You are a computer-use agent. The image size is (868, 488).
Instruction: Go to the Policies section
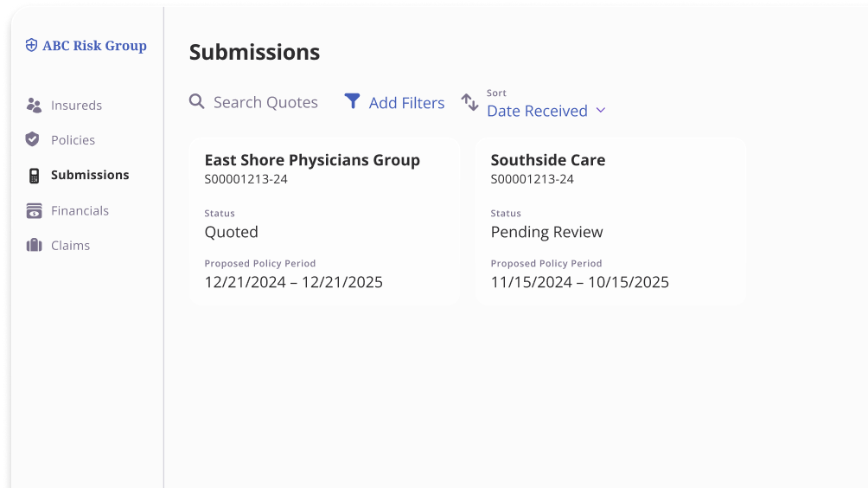[73, 140]
